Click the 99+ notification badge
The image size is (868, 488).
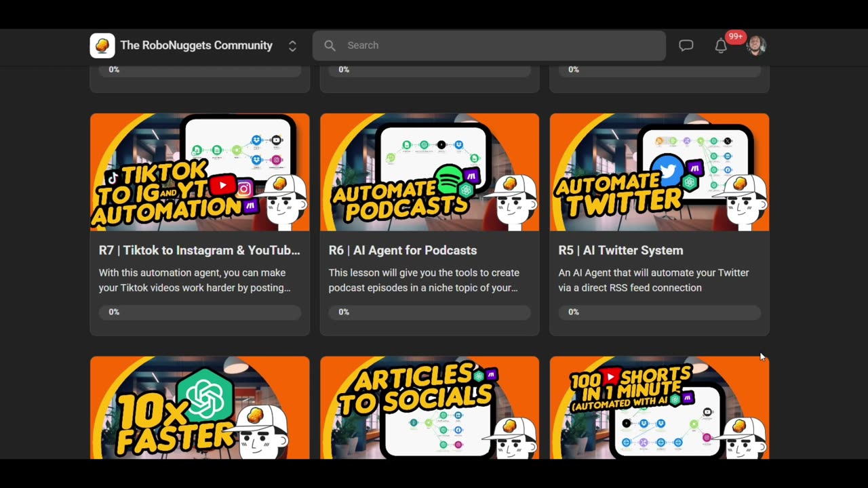click(x=735, y=37)
